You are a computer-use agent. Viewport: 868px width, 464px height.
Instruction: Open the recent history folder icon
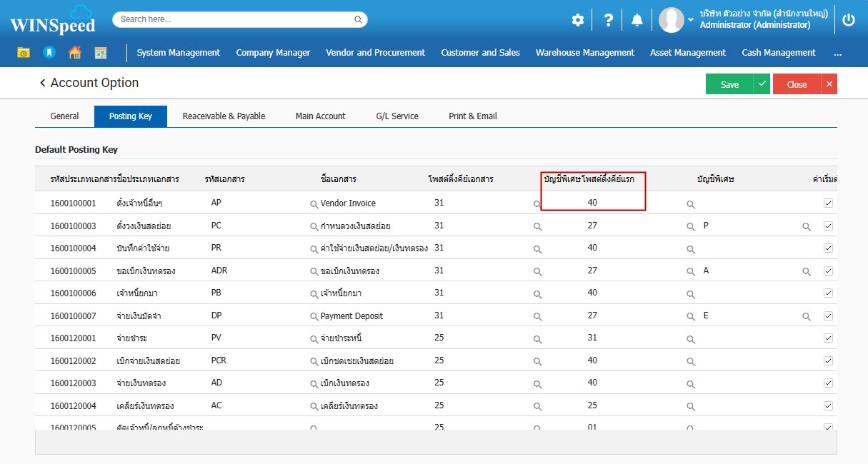point(24,53)
